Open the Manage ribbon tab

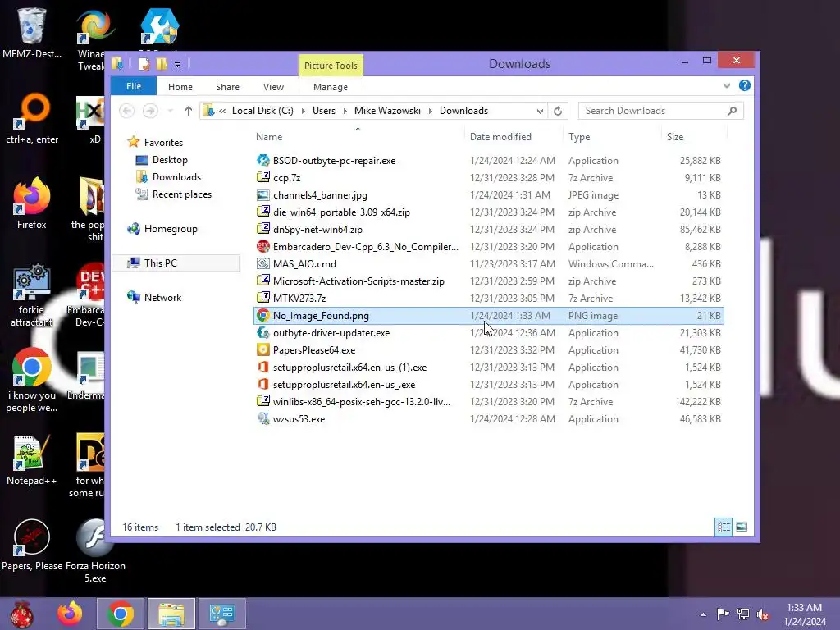coord(331,87)
